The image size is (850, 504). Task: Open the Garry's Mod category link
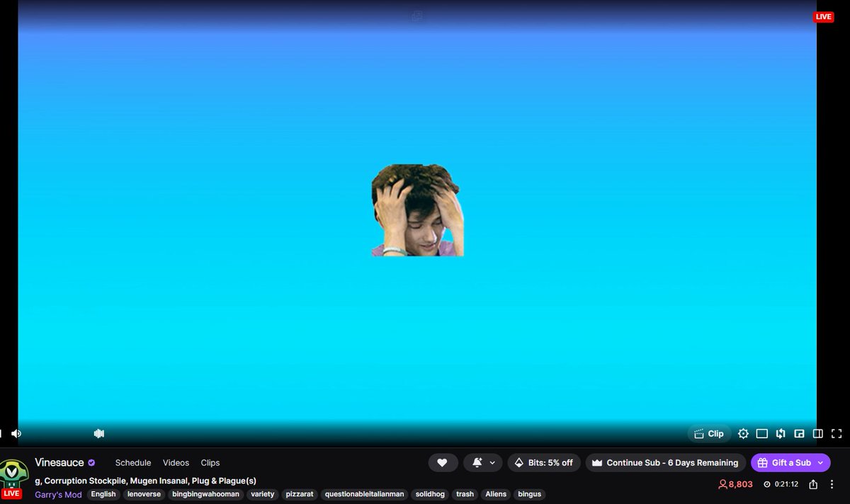58,494
